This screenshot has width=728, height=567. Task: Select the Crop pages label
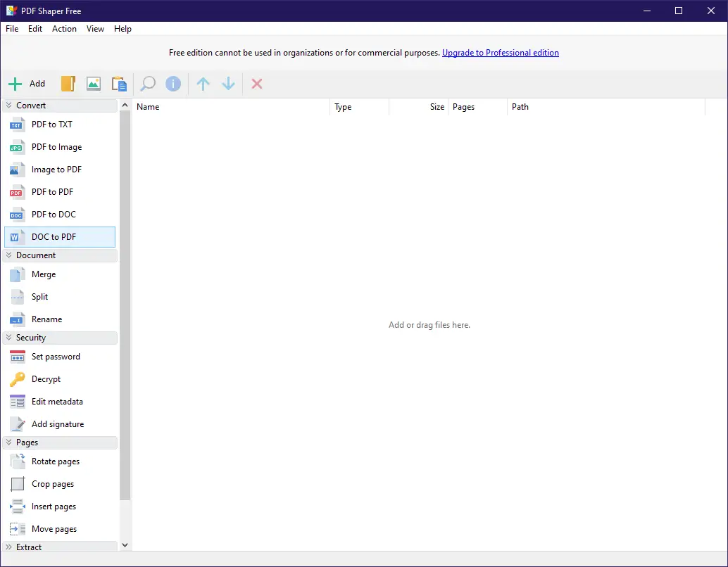(53, 484)
